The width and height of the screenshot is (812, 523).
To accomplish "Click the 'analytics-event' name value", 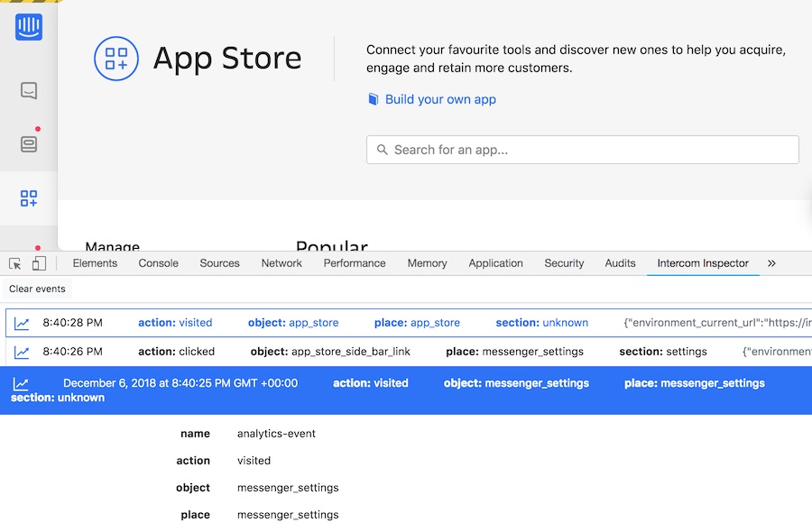I will point(277,434).
